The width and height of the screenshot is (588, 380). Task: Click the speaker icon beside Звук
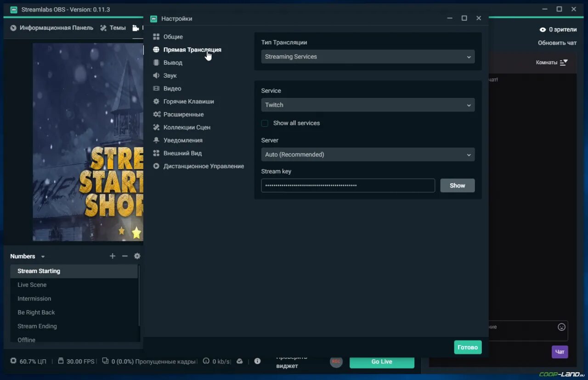156,75
